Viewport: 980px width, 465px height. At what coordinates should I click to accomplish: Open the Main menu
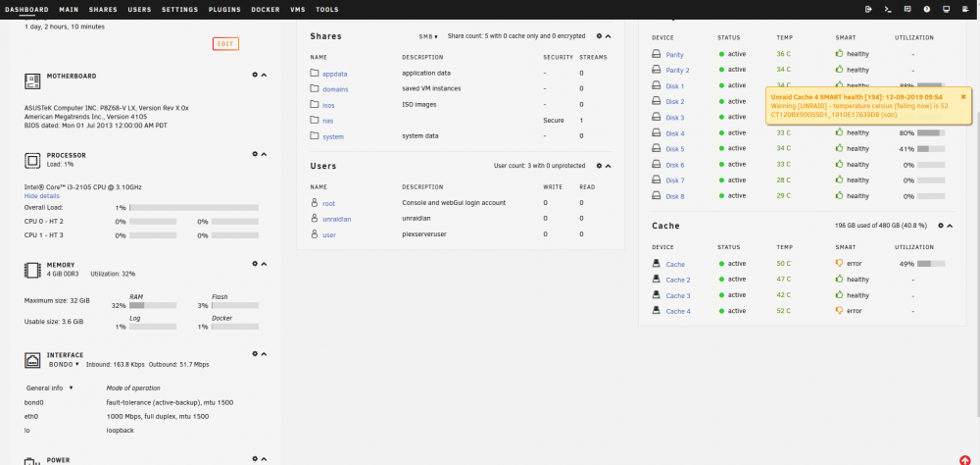point(69,10)
